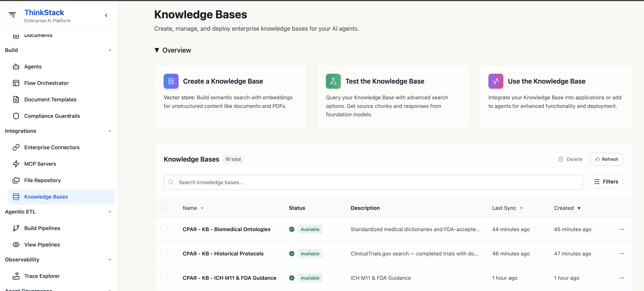
Task: Click the File Repository folder icon
Action: [x=16, y=180]
